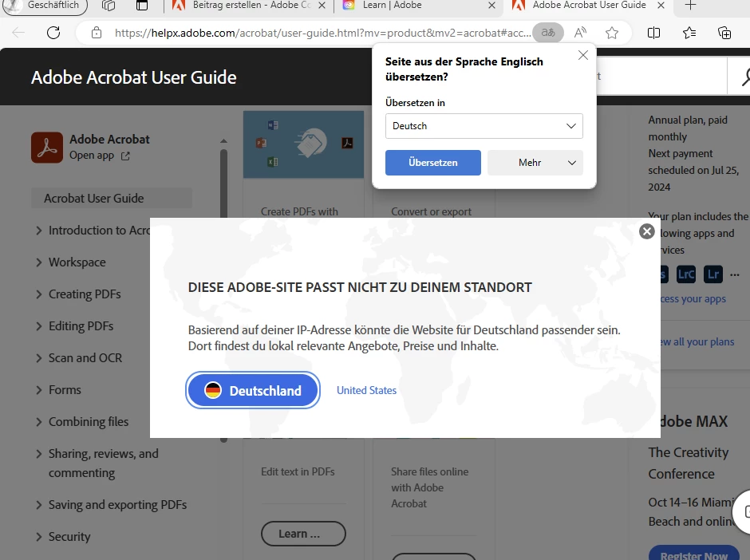
Task: Open a new tab with plus icon
Action: pyautogui.click(x=690, y=6)
